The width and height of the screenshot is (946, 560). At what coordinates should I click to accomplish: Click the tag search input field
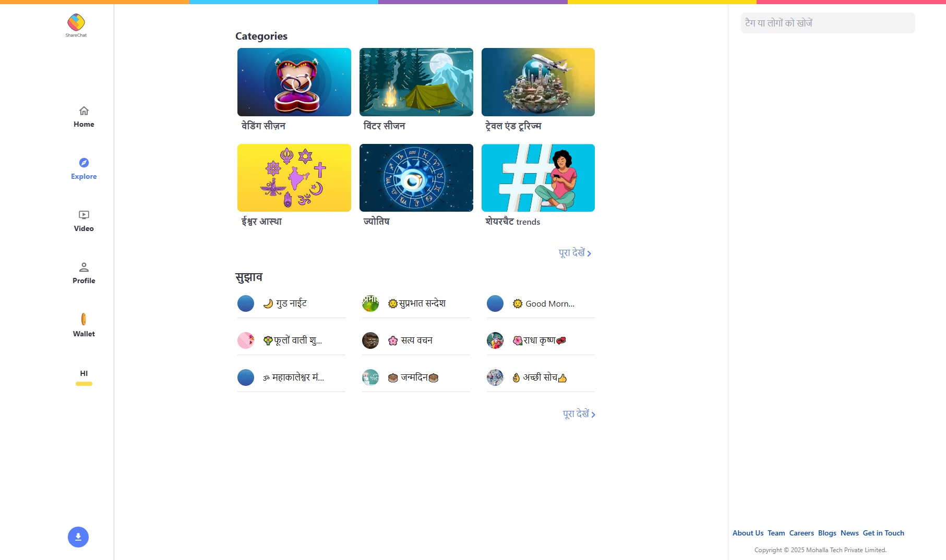[x=827, y=23]
